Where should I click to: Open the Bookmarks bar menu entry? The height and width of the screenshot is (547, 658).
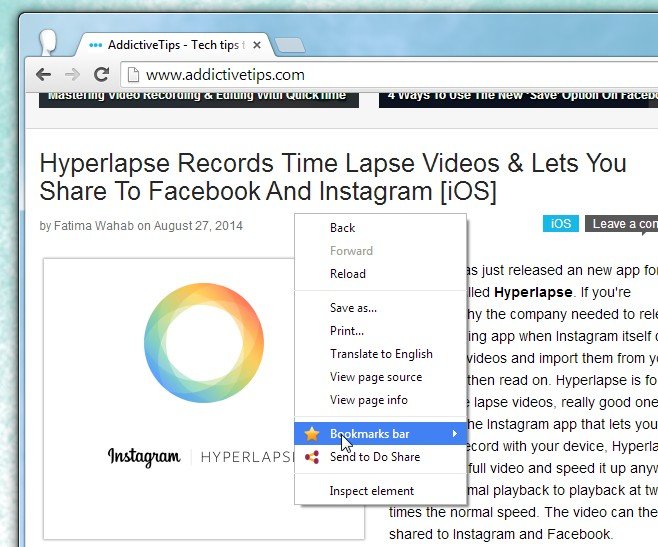click(381, 434)
